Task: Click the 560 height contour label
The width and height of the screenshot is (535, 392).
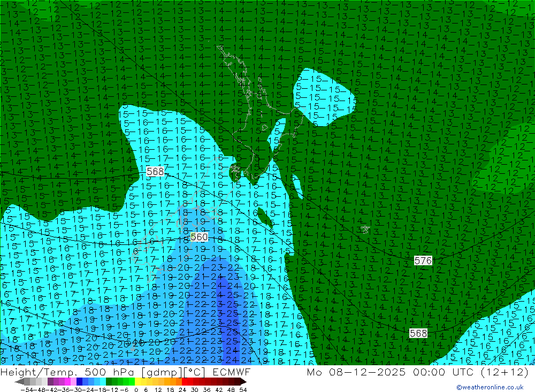Action: point(199,237)
